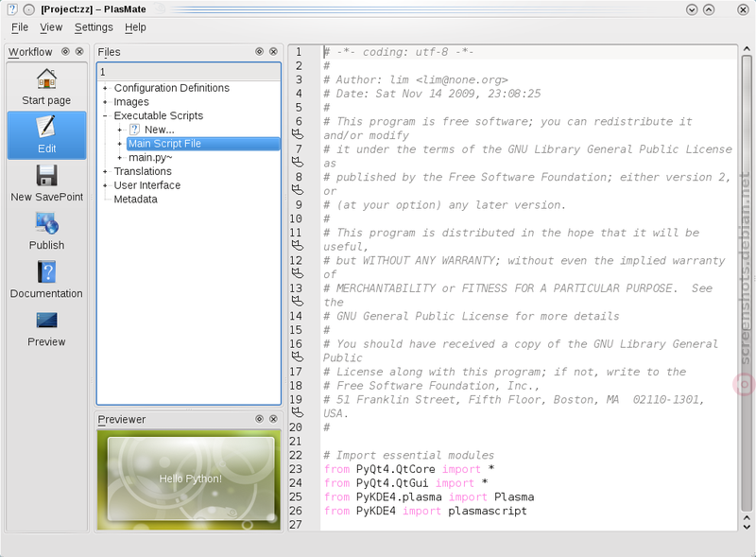Place cursor on 'from PyQt4.QtCore import *' line

click(x=409, y=469)
